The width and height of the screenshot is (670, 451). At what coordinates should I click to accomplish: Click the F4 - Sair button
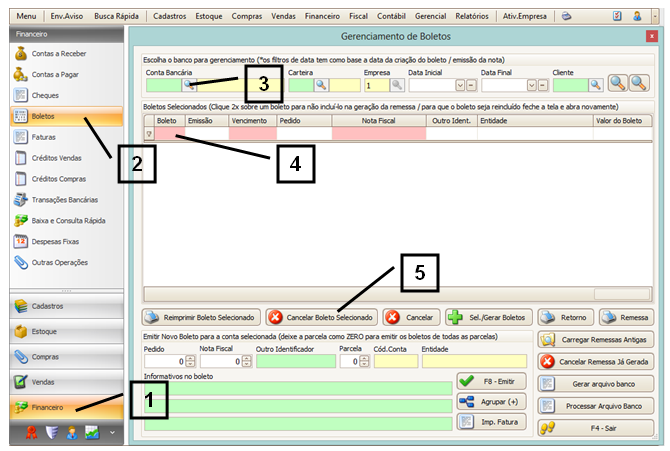pyautogui.click(x=596, y=428)
